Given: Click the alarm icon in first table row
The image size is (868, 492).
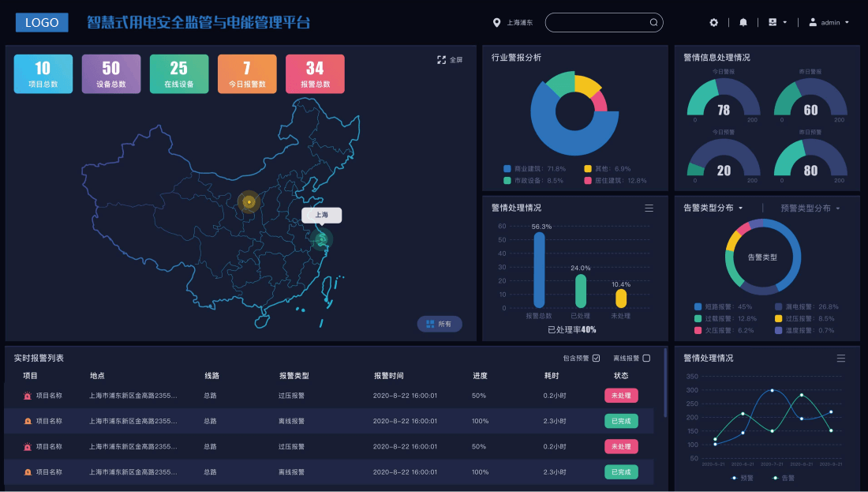Looking at the screenshot, I should [x=28, y=396].
